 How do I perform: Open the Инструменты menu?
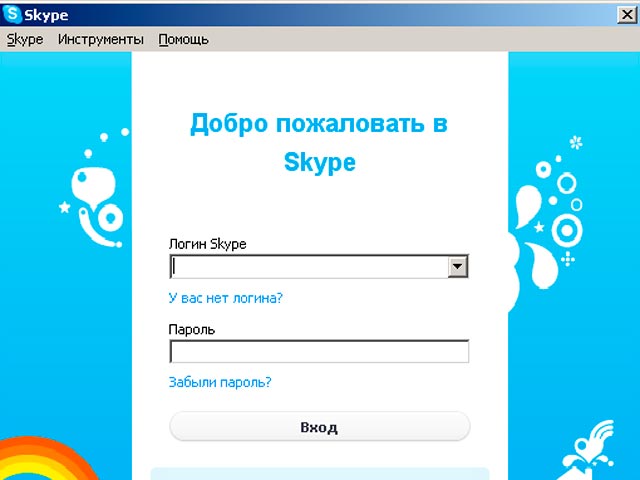(x=100, y=40)
